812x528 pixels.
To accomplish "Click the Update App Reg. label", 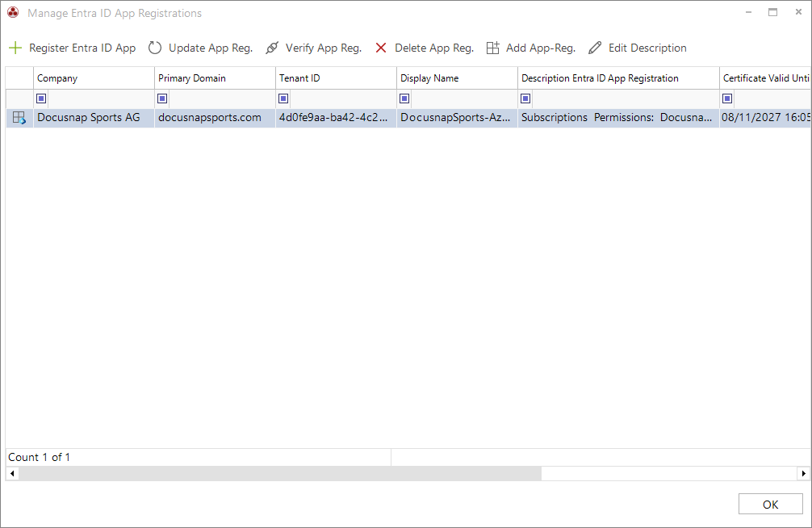I will coord(211,48).
